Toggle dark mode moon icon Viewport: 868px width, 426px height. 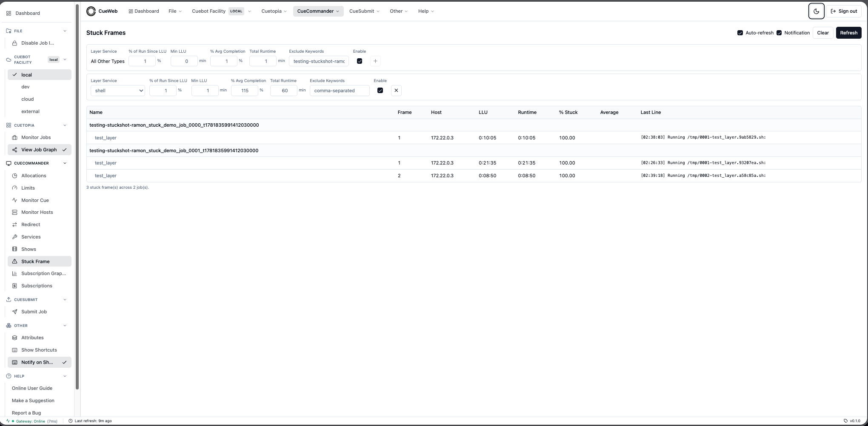[816, 11]
